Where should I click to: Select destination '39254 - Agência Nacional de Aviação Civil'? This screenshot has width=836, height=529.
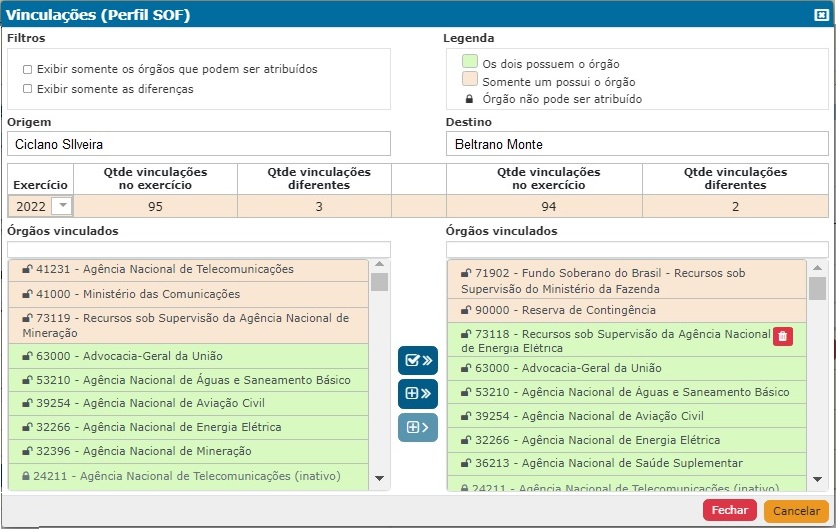(x=626, y=416)
